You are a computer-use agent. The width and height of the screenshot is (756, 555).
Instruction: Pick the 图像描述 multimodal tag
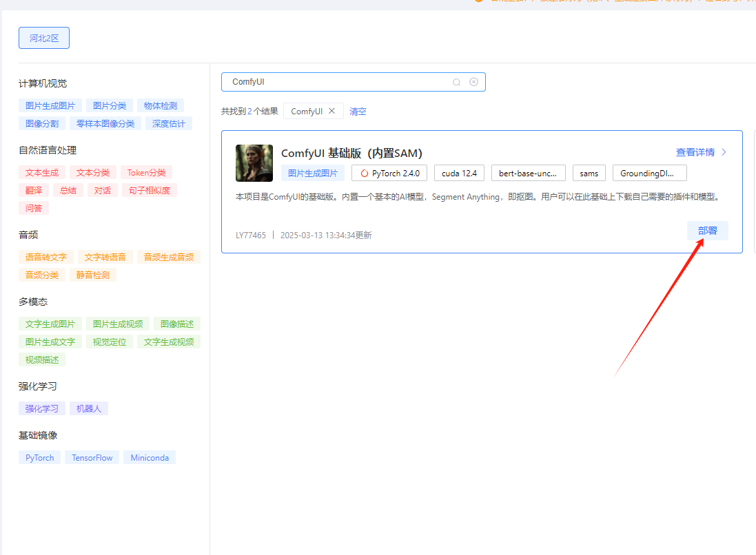click(x=177, y=324)
